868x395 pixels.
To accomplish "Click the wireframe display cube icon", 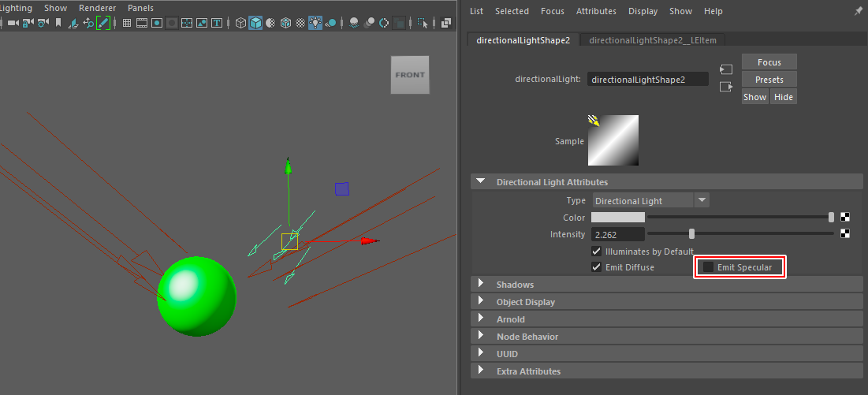I will pyautogui.click(x=241, y=23).
